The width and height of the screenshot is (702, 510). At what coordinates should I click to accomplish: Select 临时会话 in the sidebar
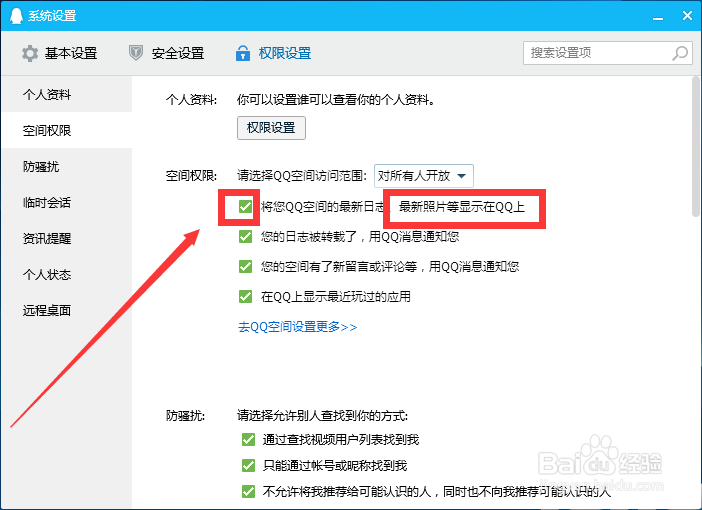point(66,202)
